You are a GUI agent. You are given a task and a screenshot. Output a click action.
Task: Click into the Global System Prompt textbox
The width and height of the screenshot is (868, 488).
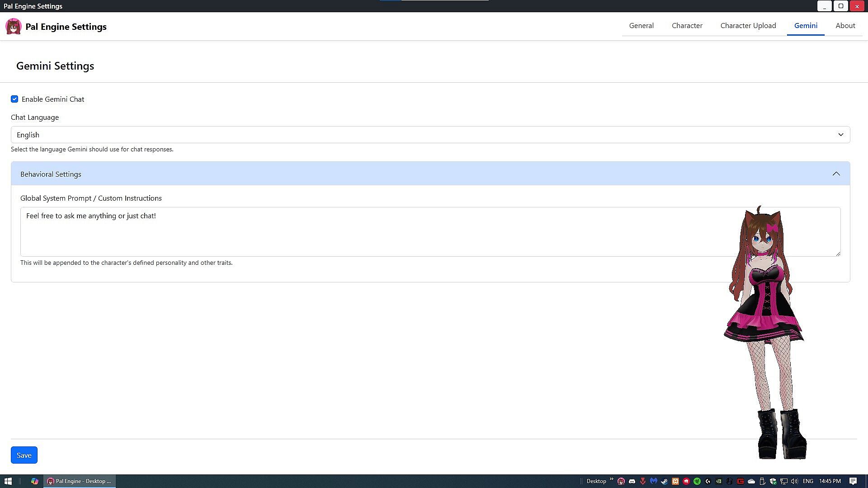click(x=362, y=231)
